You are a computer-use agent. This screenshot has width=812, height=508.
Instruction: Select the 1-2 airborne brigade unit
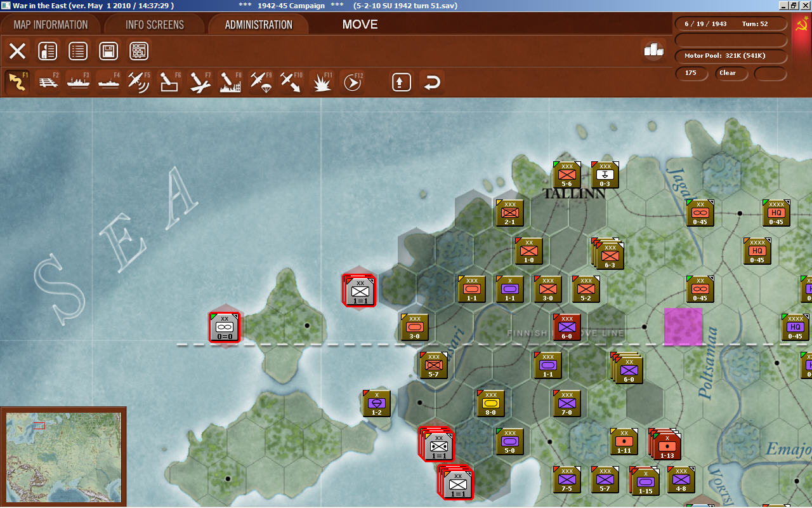(376, 403)
